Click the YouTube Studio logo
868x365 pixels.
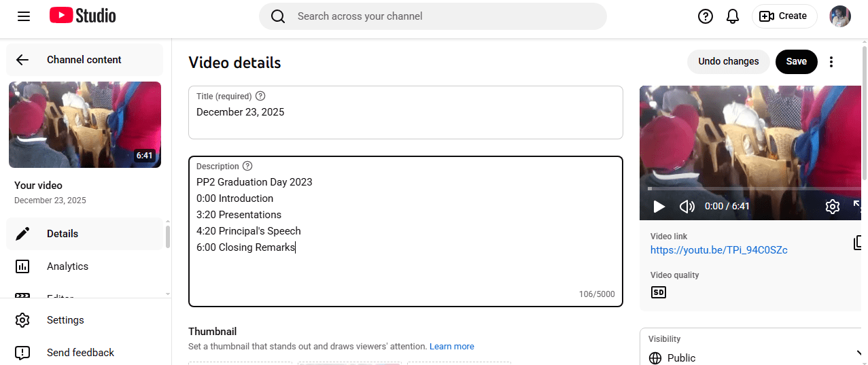click(82, 16)
